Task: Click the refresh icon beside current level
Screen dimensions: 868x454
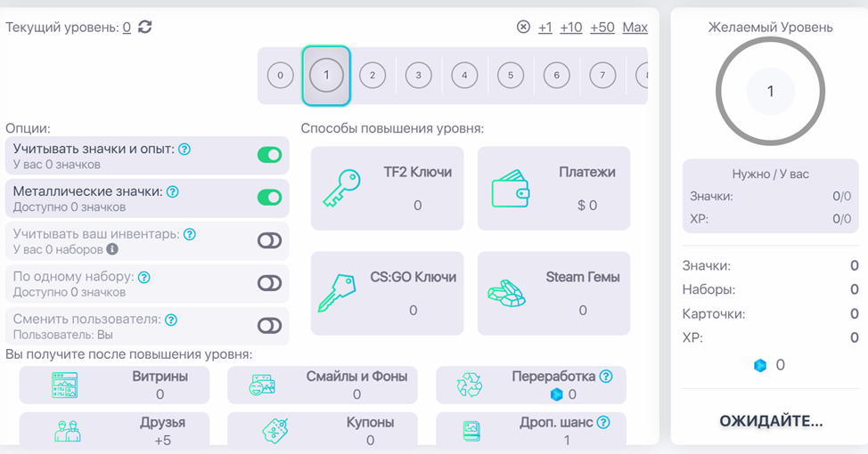Action: point(145,28)
